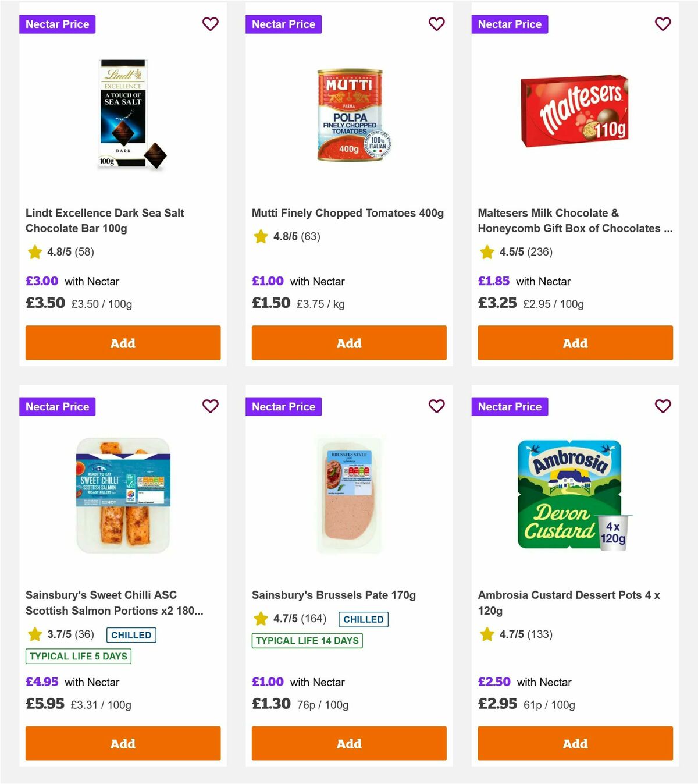Select the Nectar Price badge on the Lindt card
698x784 pixels.
57,24
